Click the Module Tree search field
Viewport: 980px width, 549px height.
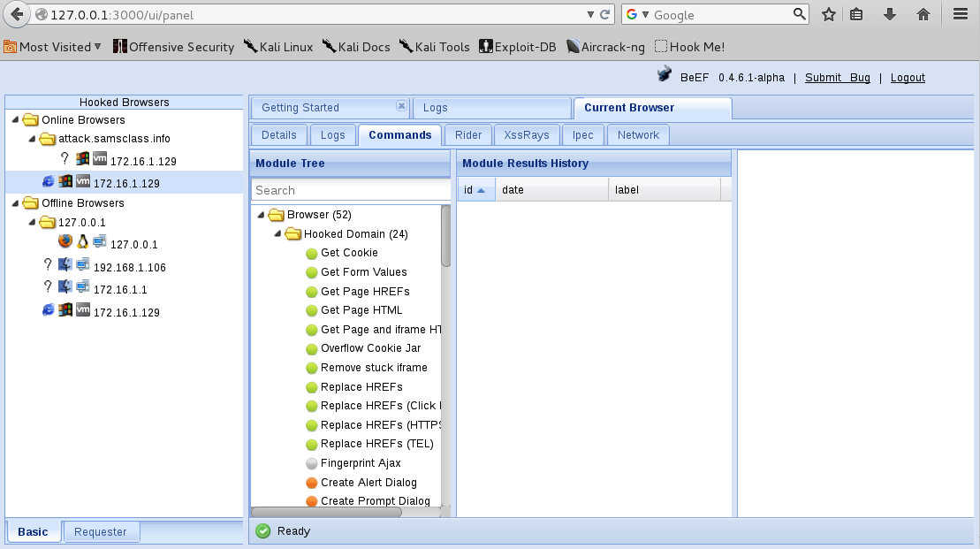[x=350, y=190]
